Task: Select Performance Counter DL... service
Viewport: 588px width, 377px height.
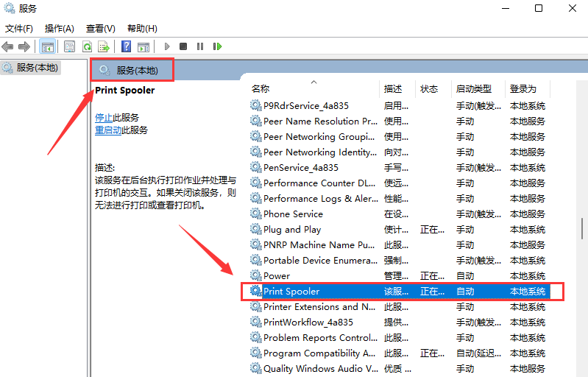Action: [400, 183]
